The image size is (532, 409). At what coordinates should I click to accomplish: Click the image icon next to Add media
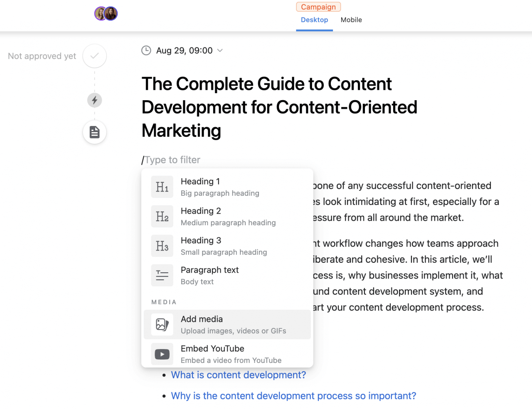162,325
